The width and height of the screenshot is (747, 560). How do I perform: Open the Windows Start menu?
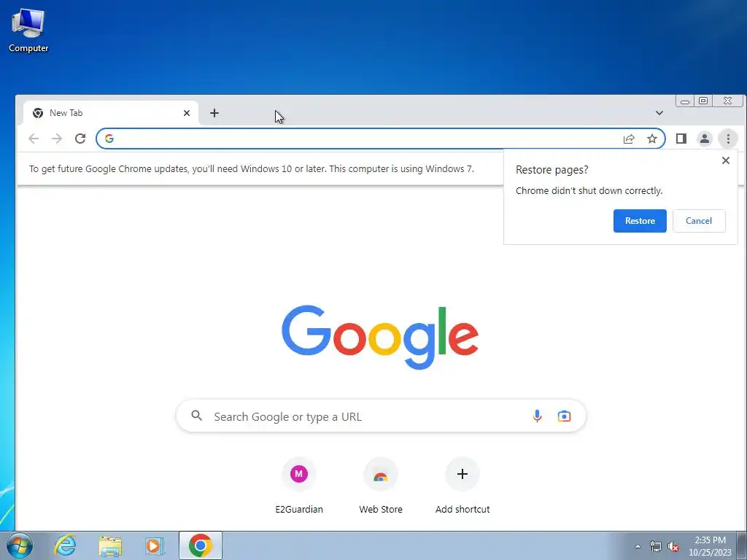tap(20, 545)
